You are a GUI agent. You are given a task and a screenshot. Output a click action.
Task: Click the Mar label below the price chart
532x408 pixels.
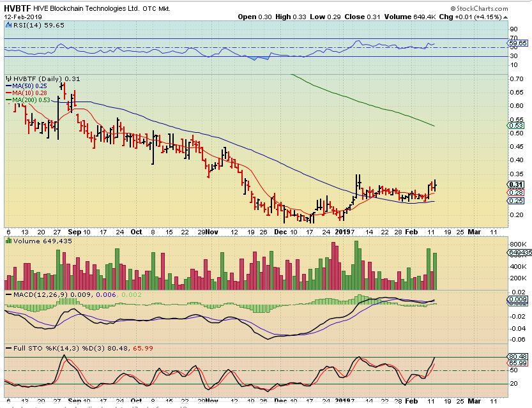[x=474, y=232]
